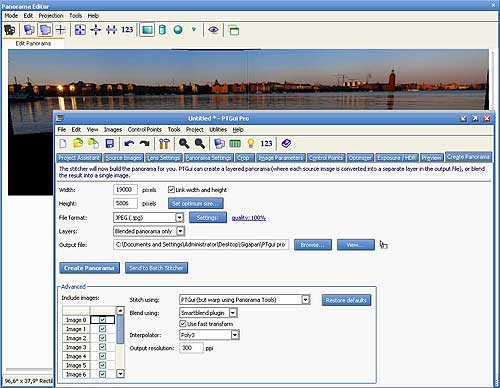Screen dimensions: 500x388
Task: Open the Projection menu in Panorama Editor
Action: pos(51,16)
